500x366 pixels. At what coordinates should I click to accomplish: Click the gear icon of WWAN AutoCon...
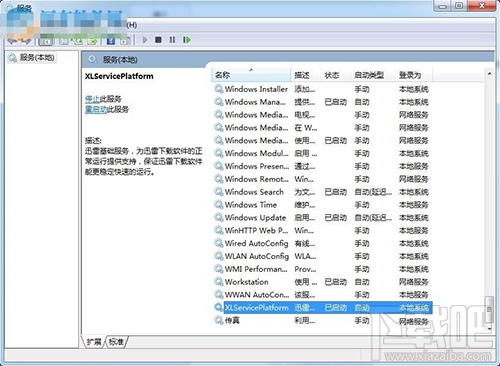tap(219, 295)
